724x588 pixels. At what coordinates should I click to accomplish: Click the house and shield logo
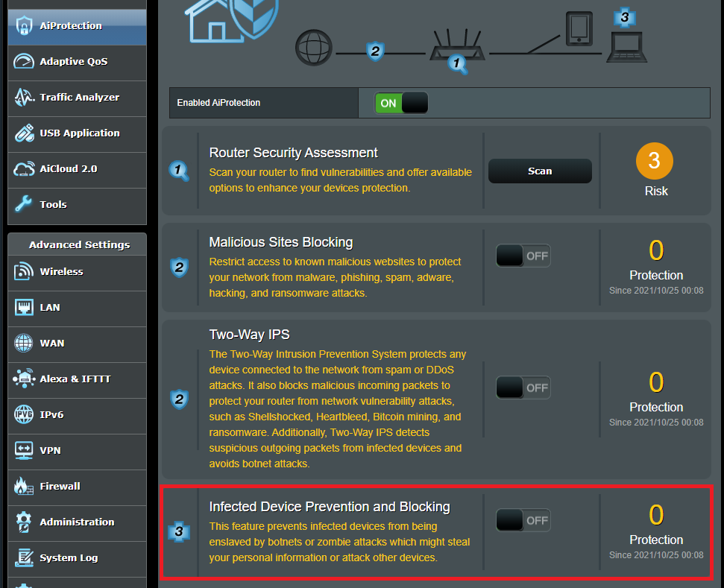click(232, 20)
